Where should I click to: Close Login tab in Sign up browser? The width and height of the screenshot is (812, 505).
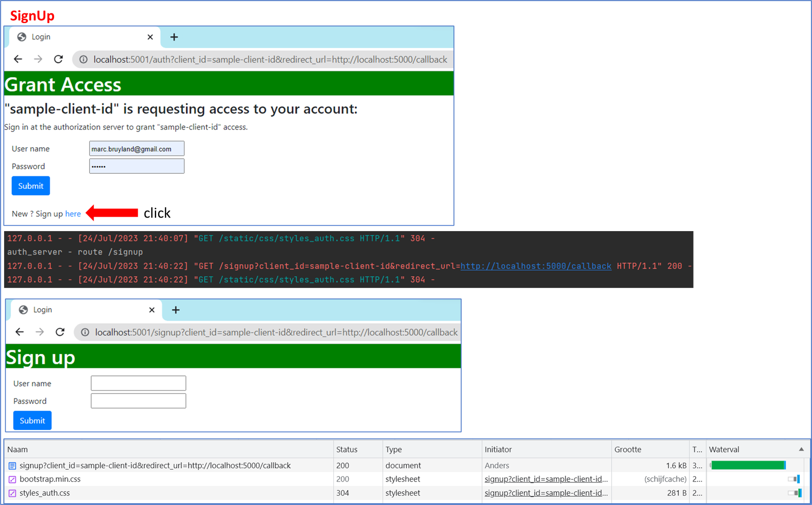coord(152,310)
